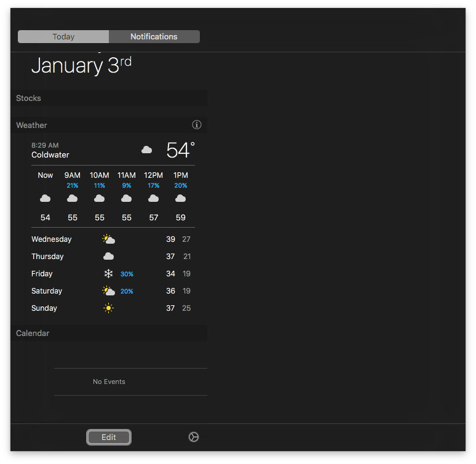Click Saturday's partly cloudy icon
The height and width of the screenshot is (464, 476).
click(x=108, y=291)
